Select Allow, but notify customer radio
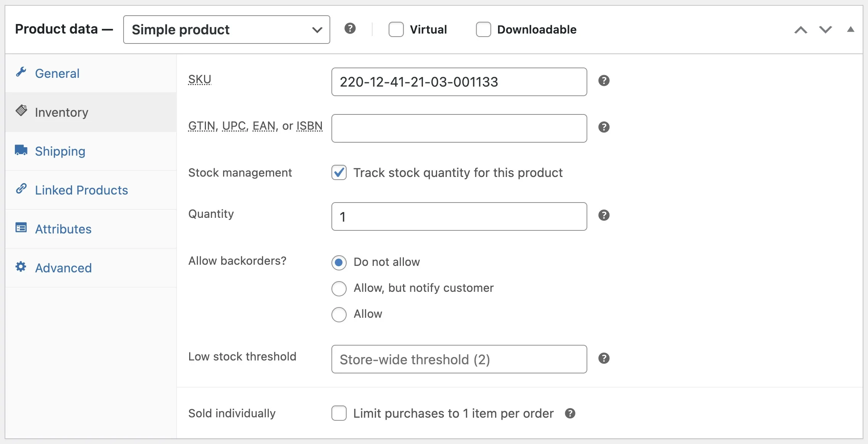This screenshot has height=444, width=868. coord(339,288)
